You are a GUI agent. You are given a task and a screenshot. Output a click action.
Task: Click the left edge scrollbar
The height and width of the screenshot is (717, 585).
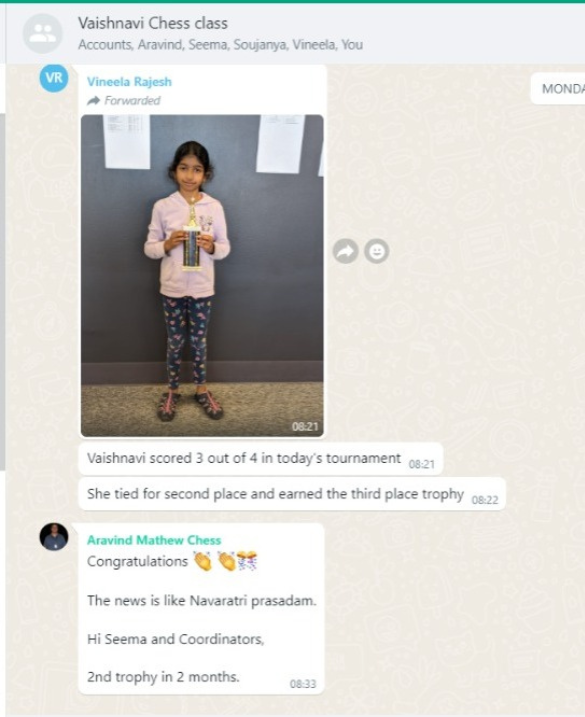[2, 292]
